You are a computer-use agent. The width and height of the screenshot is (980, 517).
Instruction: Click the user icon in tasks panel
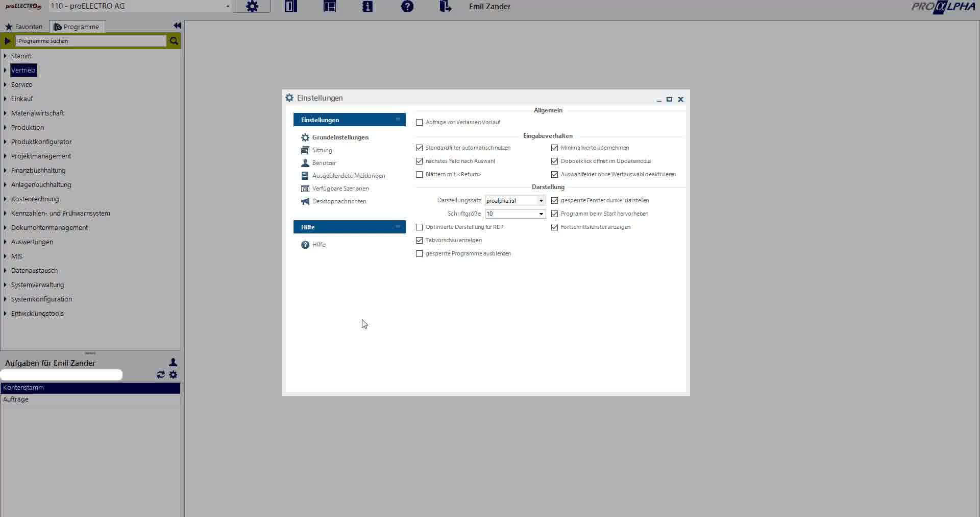click(x=173, y=362)
